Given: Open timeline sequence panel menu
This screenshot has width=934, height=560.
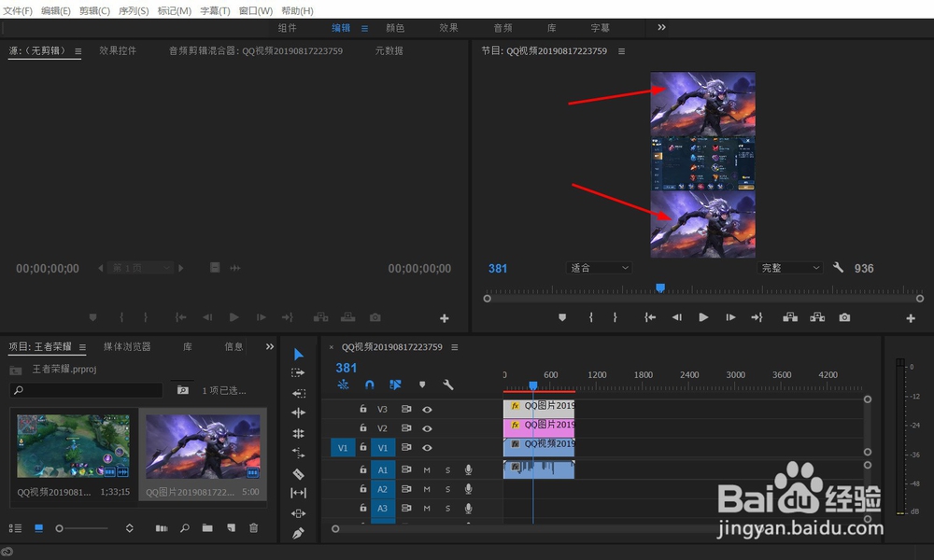Looking at the screenshot, I should (x=455, y=347).
